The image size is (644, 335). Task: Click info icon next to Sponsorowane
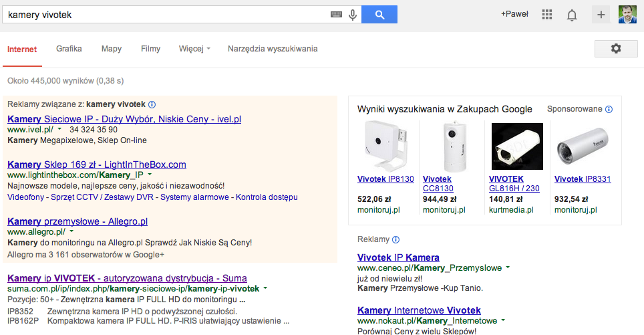(609, 110)
